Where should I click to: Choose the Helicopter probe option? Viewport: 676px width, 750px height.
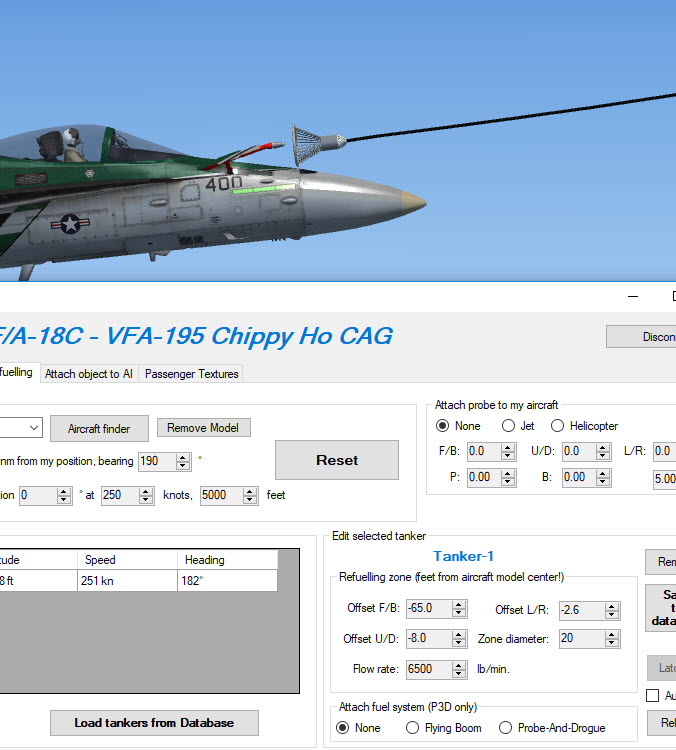tap(557, 426)
